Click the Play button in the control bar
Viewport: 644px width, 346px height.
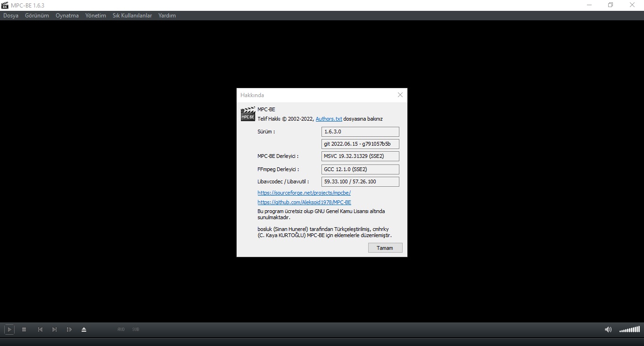click(x=9, y=330)
